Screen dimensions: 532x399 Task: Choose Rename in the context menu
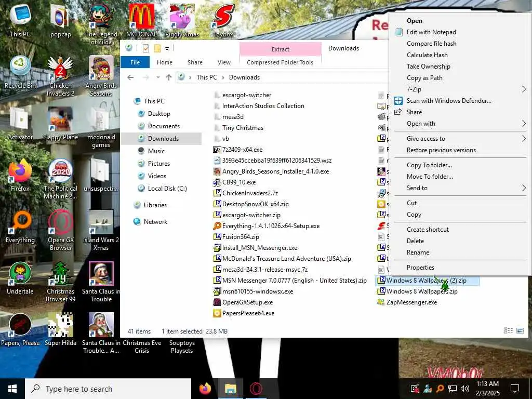coord(460,252)
